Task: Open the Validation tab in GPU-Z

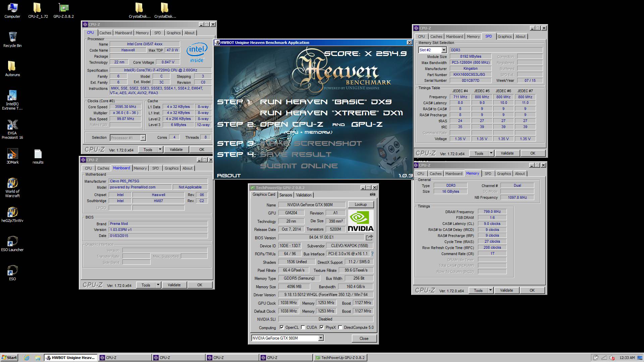Action: pyautogui.click(x=304, y=195)
